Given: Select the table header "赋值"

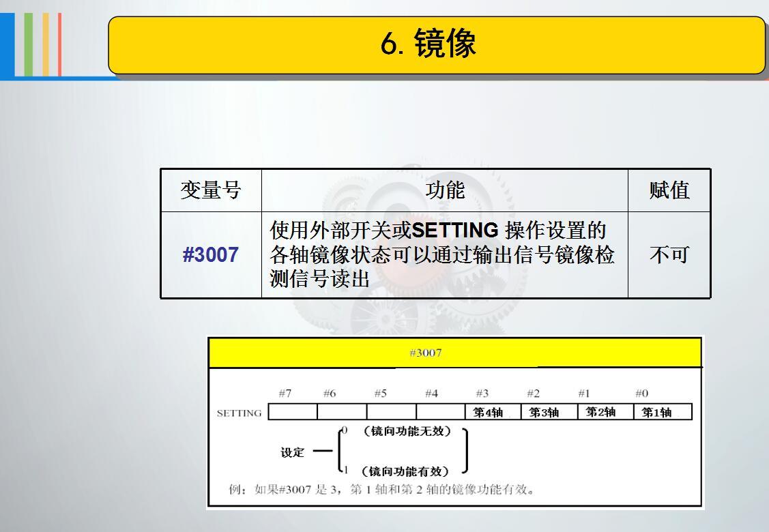Looking at the screenshot, I should coord(669,190).
